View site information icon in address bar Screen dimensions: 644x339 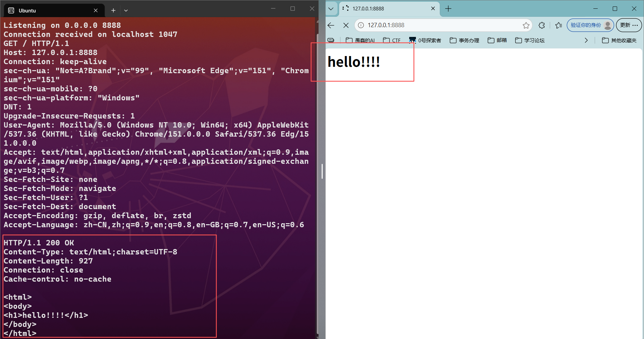click(x=361, y=25)
